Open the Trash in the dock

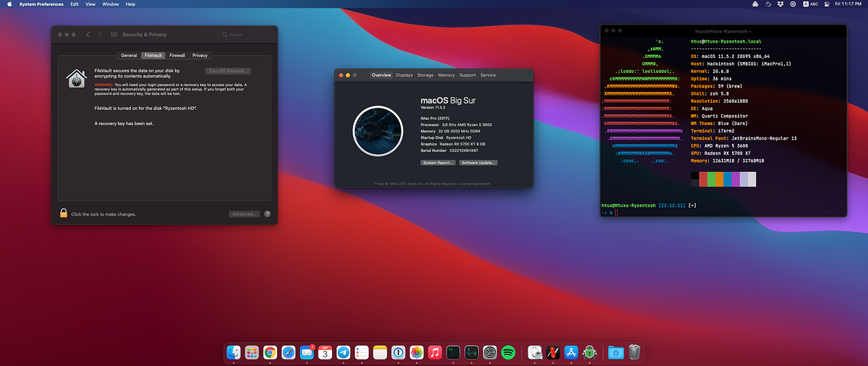point(634,352)
